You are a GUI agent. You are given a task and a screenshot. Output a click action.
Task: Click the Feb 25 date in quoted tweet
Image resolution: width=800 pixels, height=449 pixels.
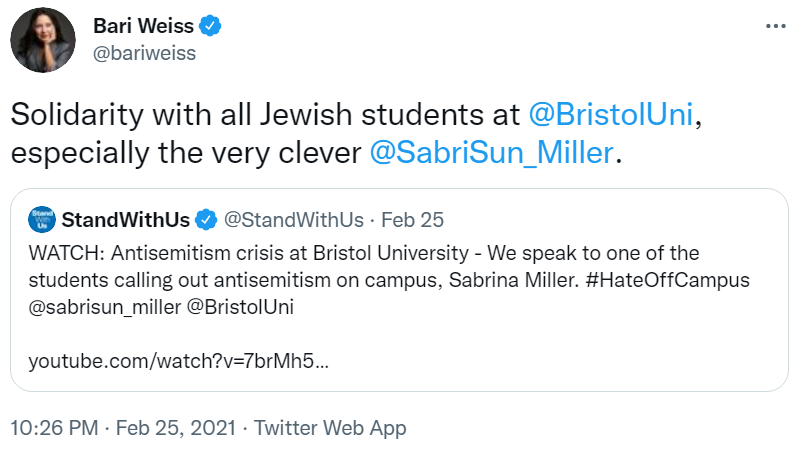coord(413,220)
